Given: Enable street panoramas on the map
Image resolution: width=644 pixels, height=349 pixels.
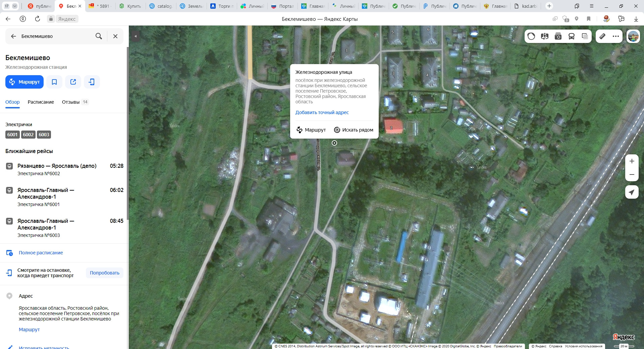Looking at the screenshot, I should click(x=545, y=36).
